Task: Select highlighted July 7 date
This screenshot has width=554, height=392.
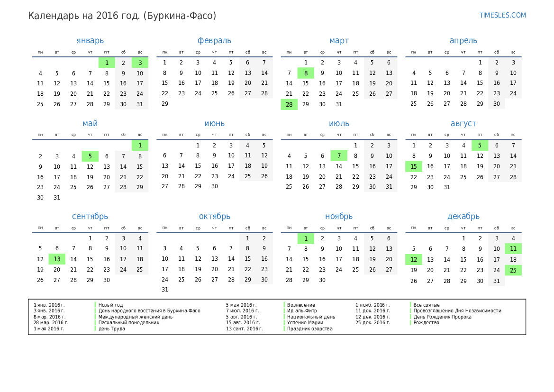Action: click(339, 156)
